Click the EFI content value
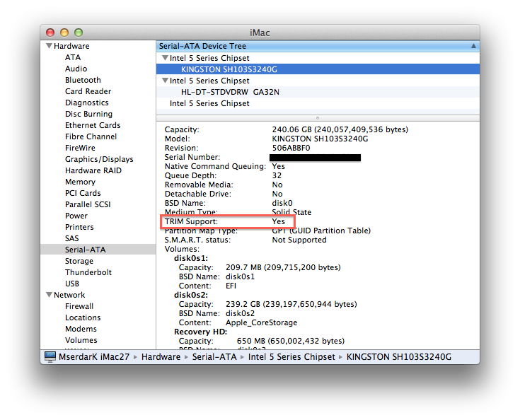The height and width of the screenshot is (420, 520). coord(231,286)
